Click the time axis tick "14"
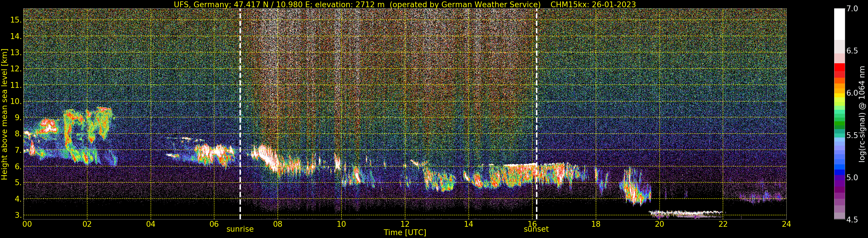 click(x=468, y=224)
